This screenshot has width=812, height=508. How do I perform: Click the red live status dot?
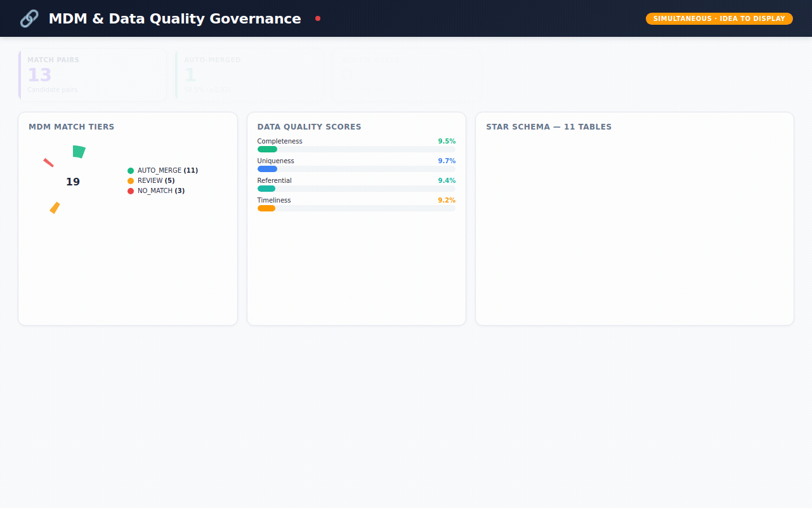click(x=318, y=18)
